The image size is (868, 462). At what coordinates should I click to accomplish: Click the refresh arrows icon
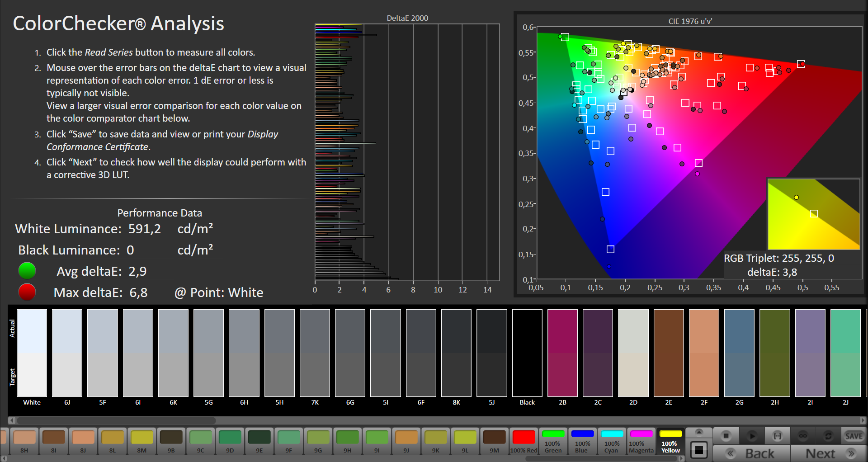point(828,436)
